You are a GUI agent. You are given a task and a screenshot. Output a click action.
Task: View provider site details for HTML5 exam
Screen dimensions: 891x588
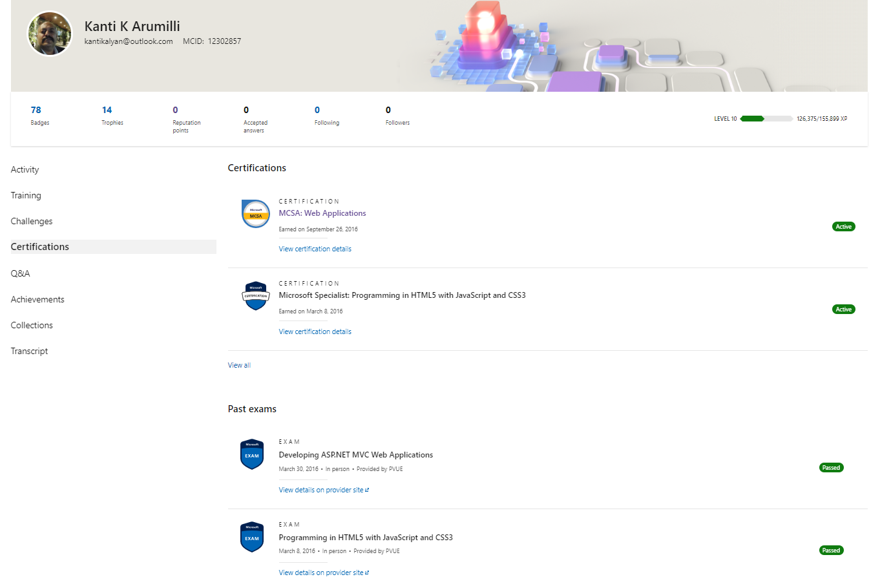(x=324, y=572)
